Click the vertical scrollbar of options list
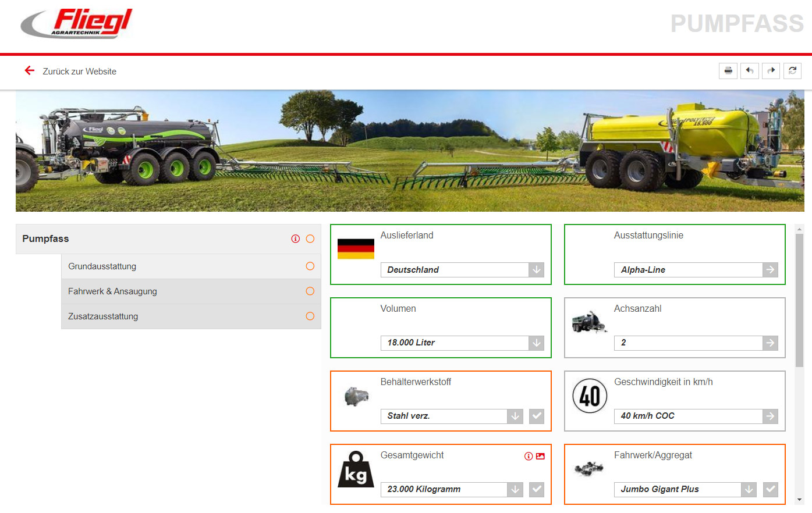Screen dimensions: 812x513 pyautogui.click(x=799, y=300)
